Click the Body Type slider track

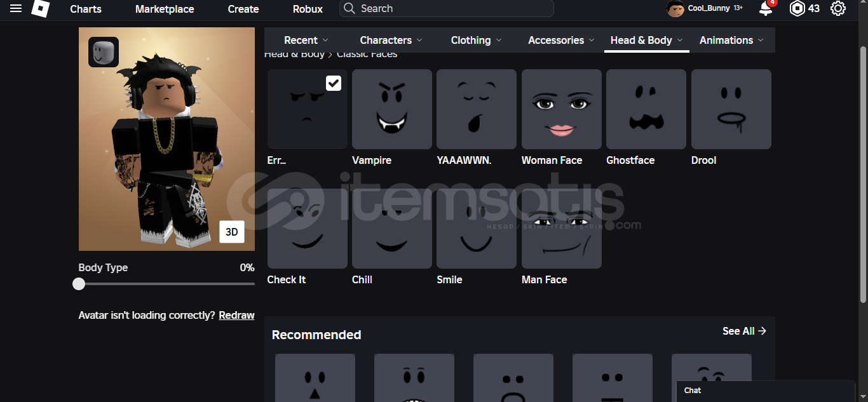(166, 284)
